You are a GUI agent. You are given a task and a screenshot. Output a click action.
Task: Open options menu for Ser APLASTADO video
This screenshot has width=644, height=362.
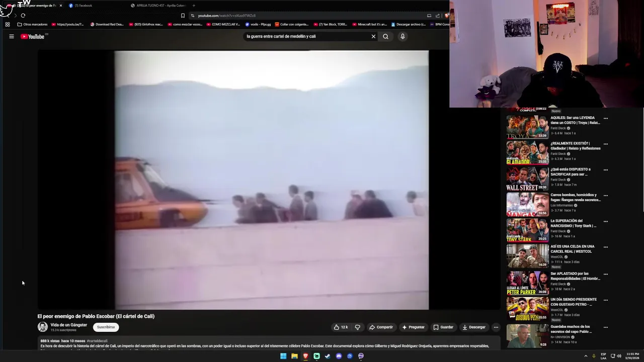pyautogui.click(x=606, y=275)
